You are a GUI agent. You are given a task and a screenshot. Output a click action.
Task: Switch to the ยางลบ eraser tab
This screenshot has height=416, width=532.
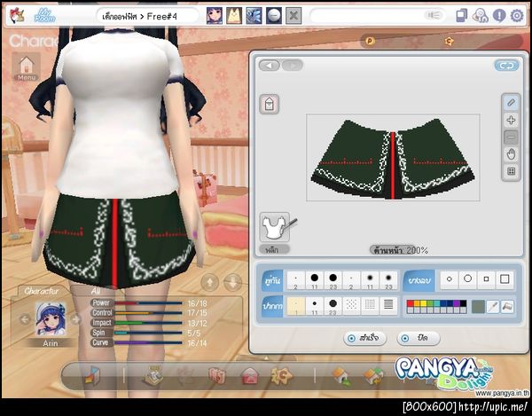click(419, 280)
